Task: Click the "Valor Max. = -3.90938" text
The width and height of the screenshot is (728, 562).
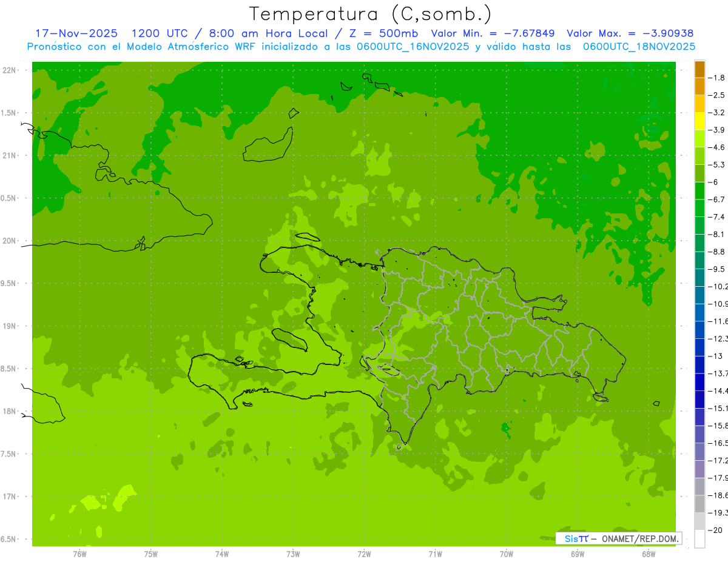Action: [630, 33]
